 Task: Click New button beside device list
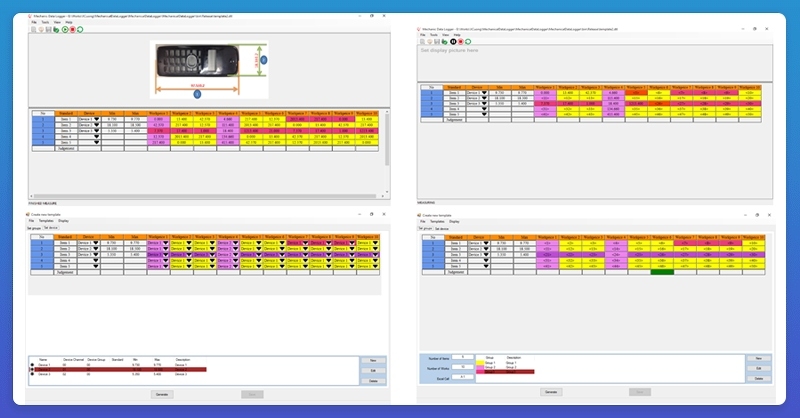[373, 360]
